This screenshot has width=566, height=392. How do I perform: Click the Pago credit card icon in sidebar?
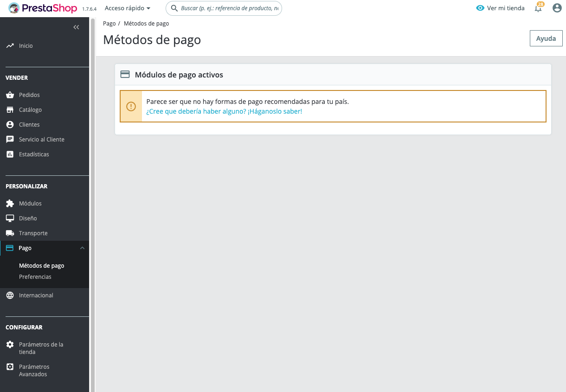tap(10, 248)
